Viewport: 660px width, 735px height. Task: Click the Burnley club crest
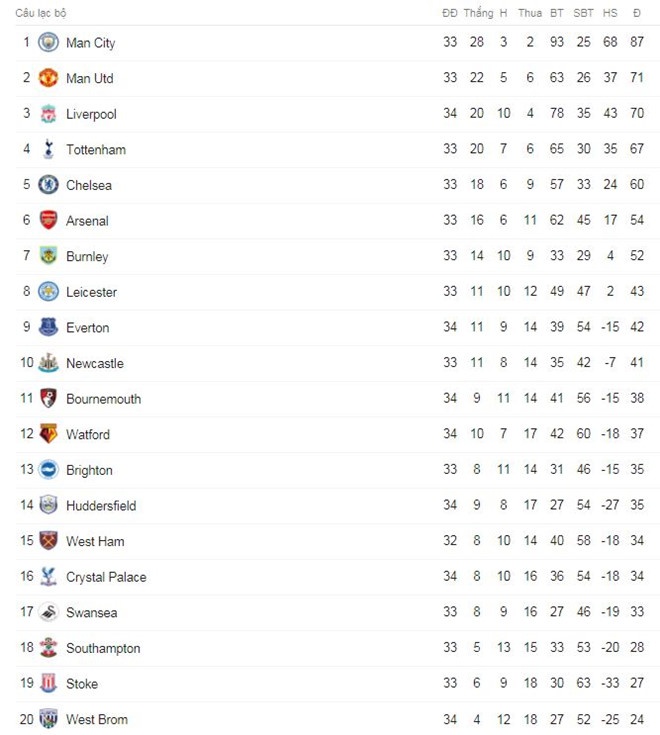point(48,256)
